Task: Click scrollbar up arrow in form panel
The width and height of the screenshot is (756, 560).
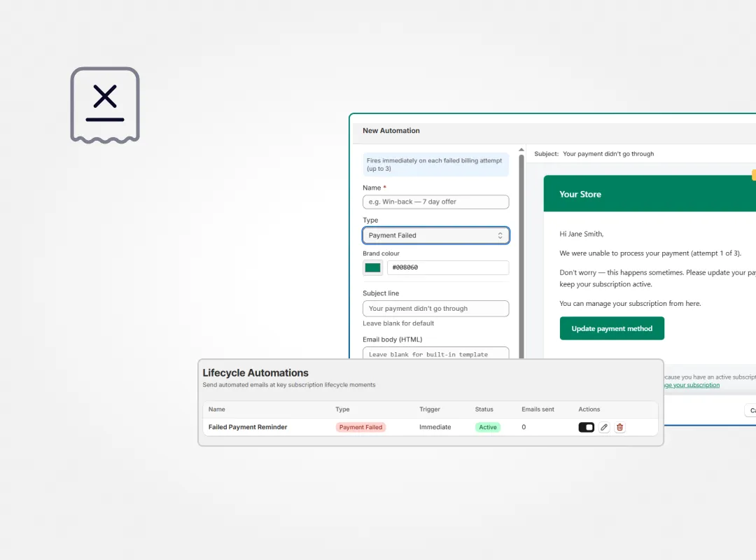Action: (521, 150)
